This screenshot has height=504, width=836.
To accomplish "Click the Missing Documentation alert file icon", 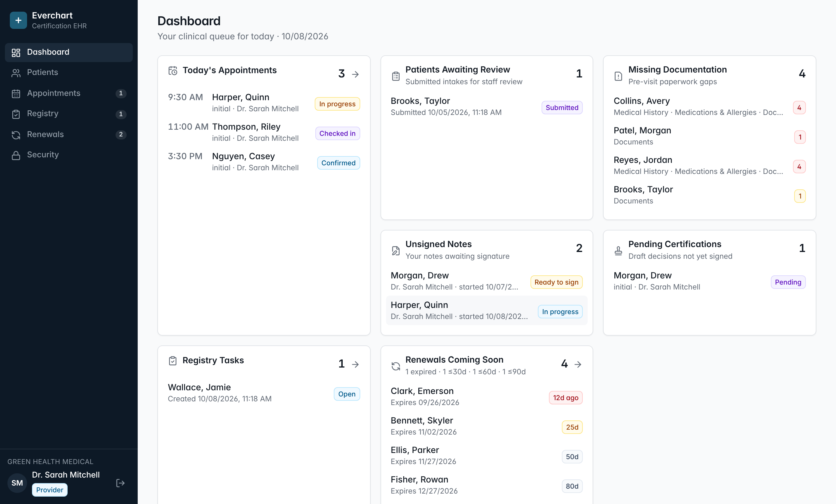I will 618,76.
